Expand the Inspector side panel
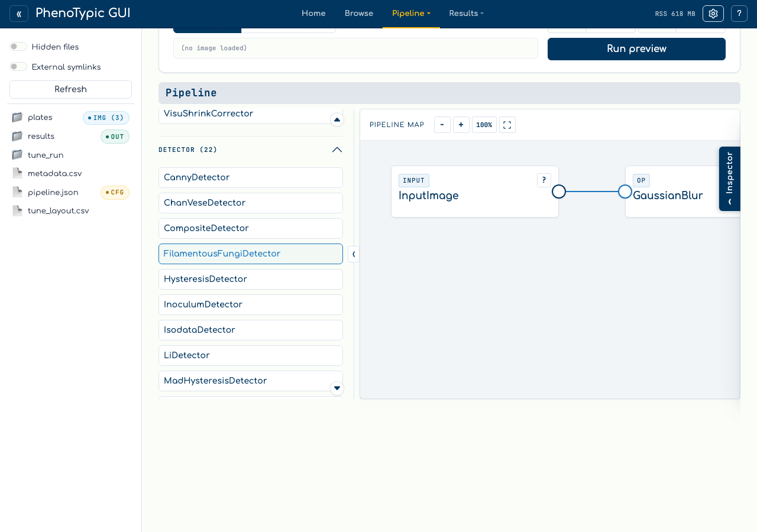 click(730, 179)
